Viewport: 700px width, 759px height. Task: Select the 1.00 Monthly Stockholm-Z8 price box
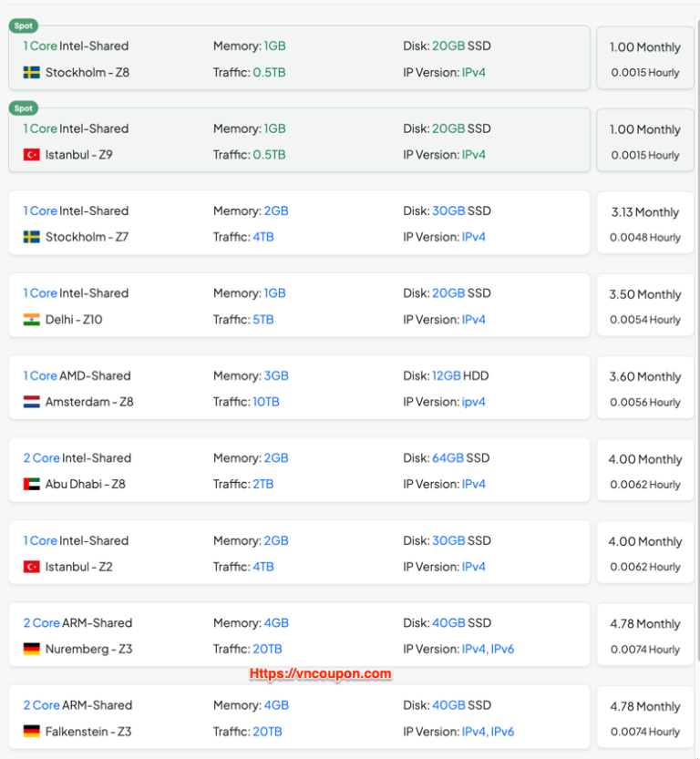[645, 57]
